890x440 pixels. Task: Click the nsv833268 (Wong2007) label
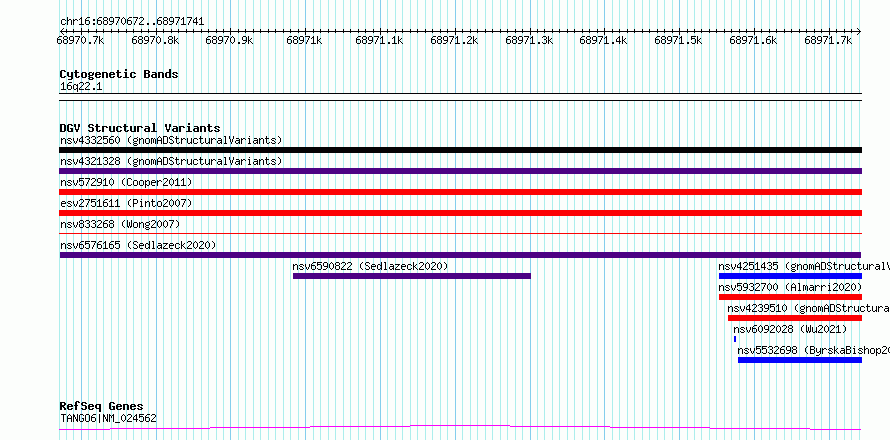pos(120,224)
